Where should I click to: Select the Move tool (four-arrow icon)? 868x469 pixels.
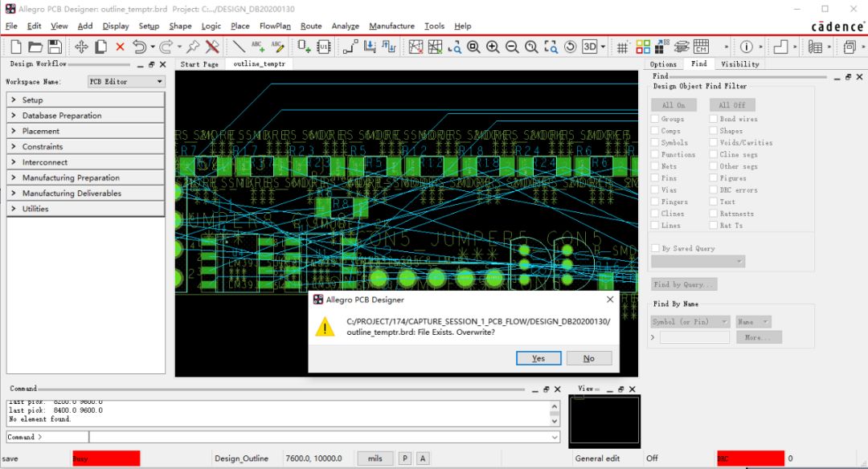81,47
